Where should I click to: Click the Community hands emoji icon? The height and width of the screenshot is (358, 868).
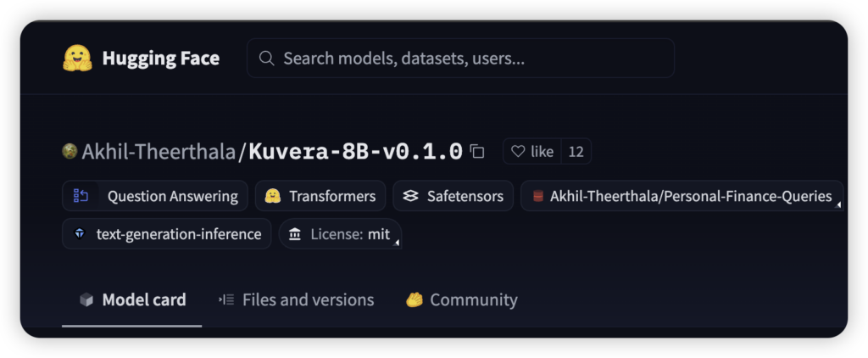[414, 299]
